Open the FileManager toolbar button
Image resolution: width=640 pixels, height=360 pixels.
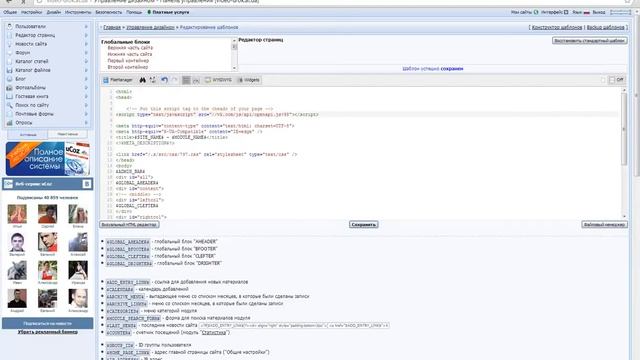(118, 80)
